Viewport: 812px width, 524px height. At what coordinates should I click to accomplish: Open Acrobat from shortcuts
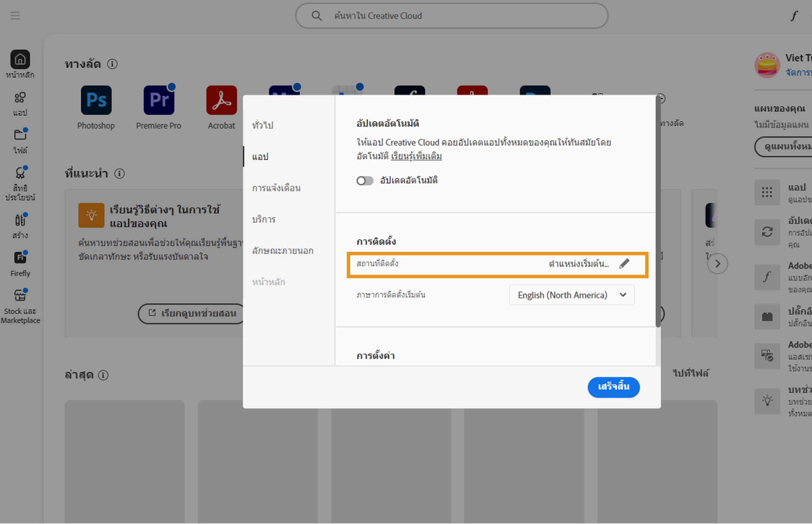point(221,100)
